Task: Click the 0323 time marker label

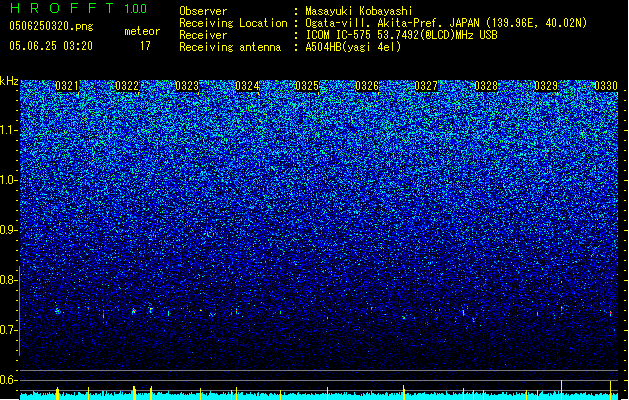Action: (187, 86)
